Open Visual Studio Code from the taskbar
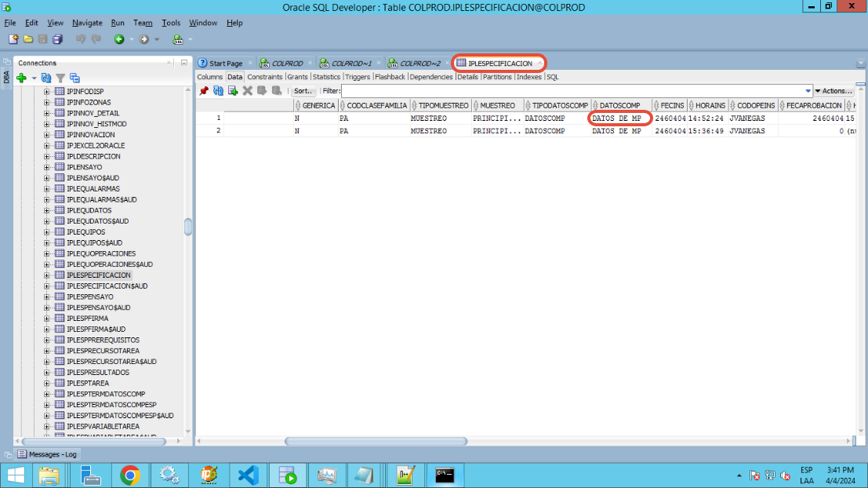This screenshot has height=488, width=868. click(249, 475)
